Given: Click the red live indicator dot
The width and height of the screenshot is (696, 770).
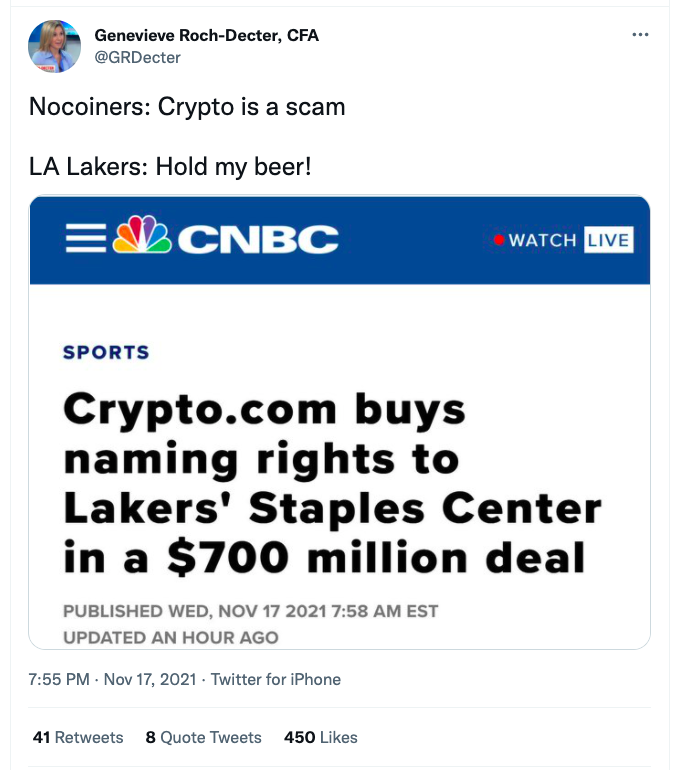Looking at the screenshot, I should [x=499, y=240].
